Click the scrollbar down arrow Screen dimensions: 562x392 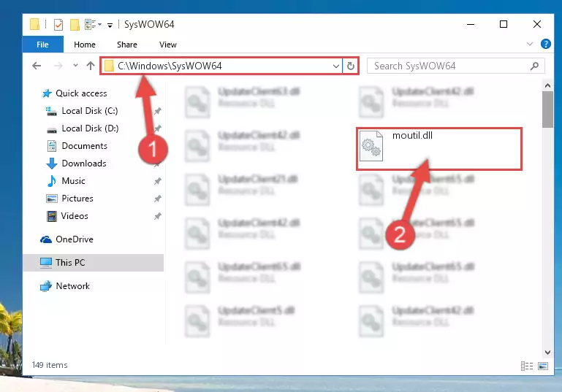[547, 353]
